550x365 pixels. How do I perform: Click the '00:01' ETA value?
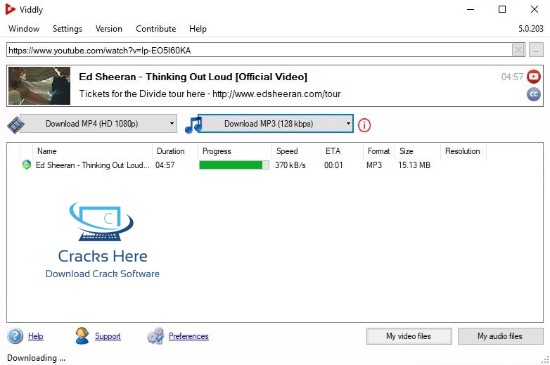(333, 165)
